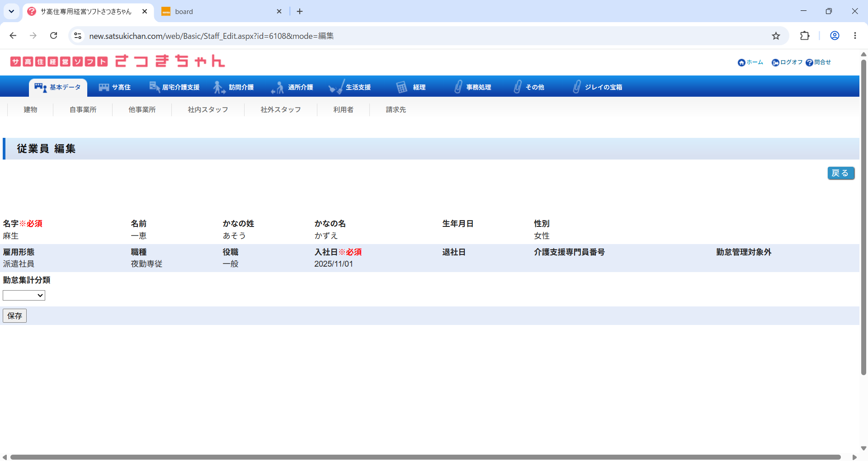Click the 事務処理 paperclip icon
Viewport: 868px width, 461px height.
[x=458, y=87]
